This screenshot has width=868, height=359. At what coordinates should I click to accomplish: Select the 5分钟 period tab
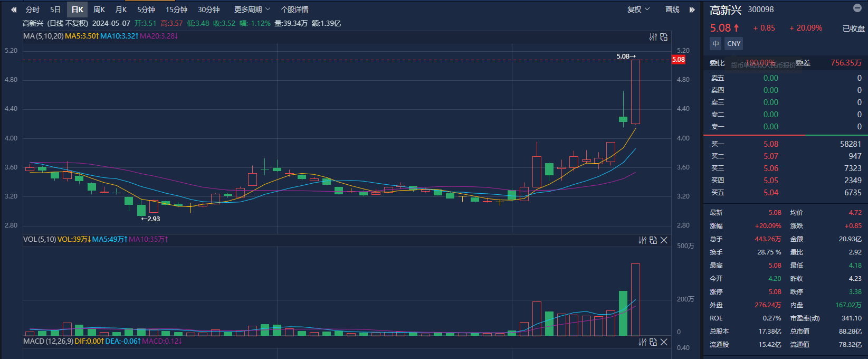[146, 10]
